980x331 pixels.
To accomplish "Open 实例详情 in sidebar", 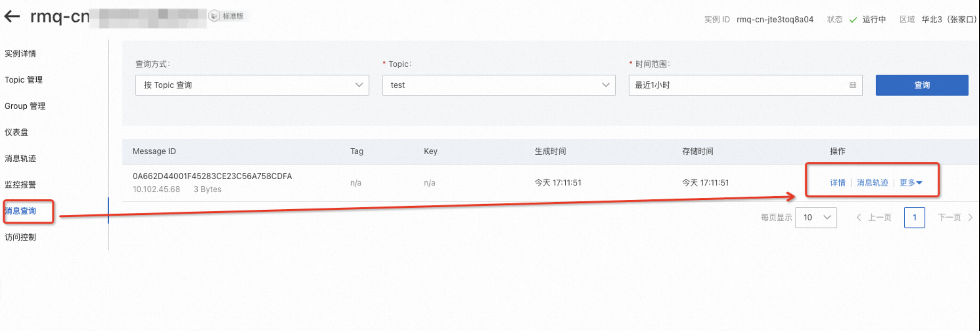I will point(20,54).
